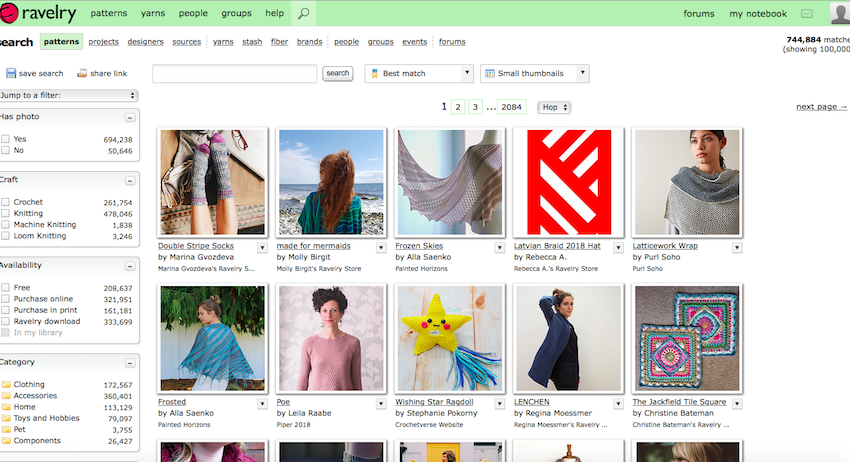Enable the Knitting craft filter
The height and width of the screenshot is (462, 850).
5,213
